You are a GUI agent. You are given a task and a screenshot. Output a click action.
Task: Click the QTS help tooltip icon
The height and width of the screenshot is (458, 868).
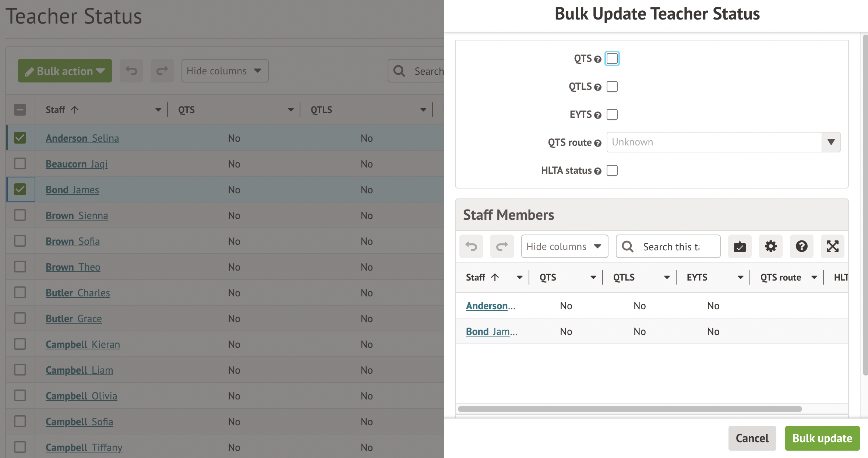click(x=598, y=59)
